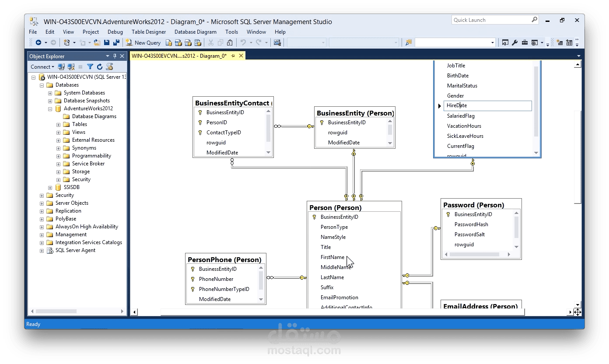Click the Disconnect icon in Object Explorer
This screenshot has width=609, height=364.
pyautogui.click(x=71, y=66)
